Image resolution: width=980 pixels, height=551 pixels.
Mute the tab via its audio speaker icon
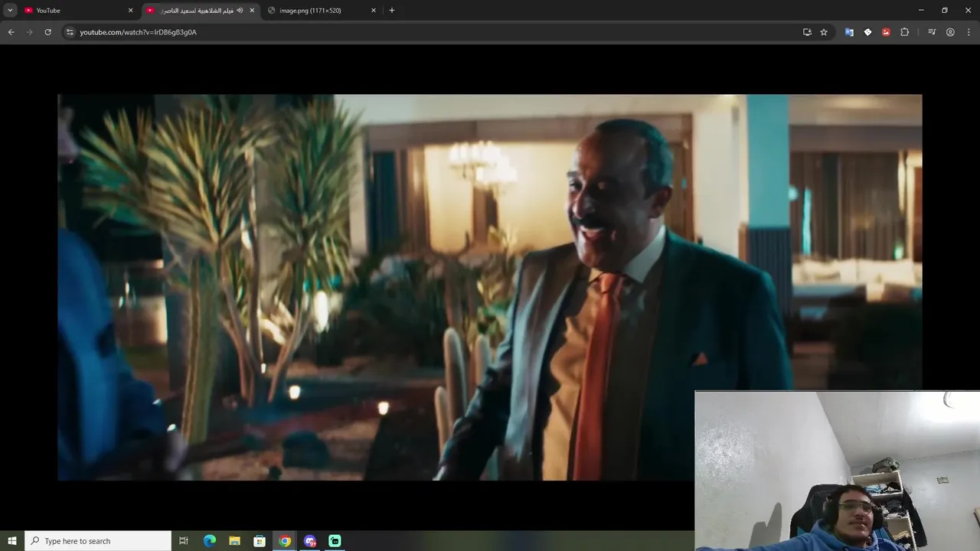(x=240, y=10)
